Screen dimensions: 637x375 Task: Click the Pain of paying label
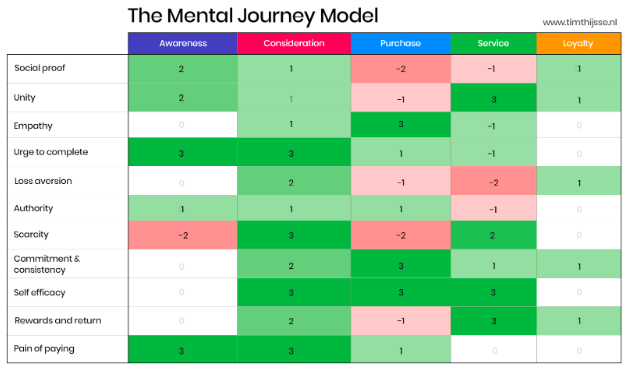44,349
